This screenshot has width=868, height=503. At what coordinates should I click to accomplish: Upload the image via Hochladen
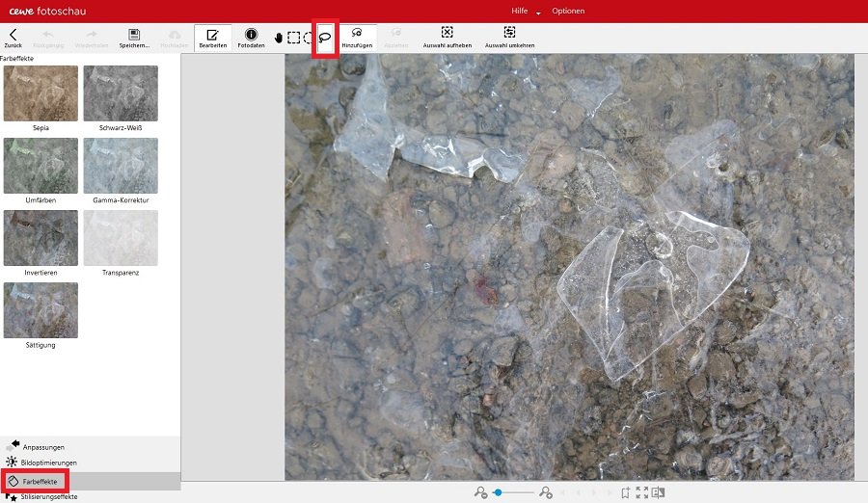pyautogui.click(x=174, y=39)
